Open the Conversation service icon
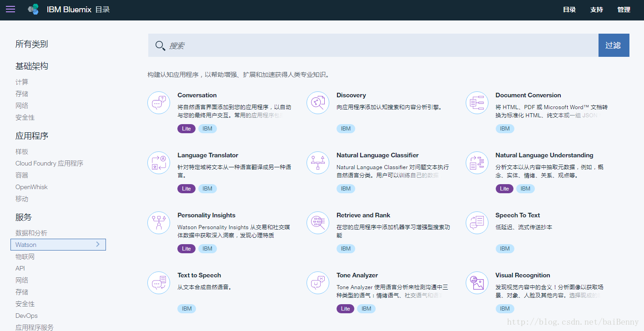This screenshot has height=331, width=644. 159,103
